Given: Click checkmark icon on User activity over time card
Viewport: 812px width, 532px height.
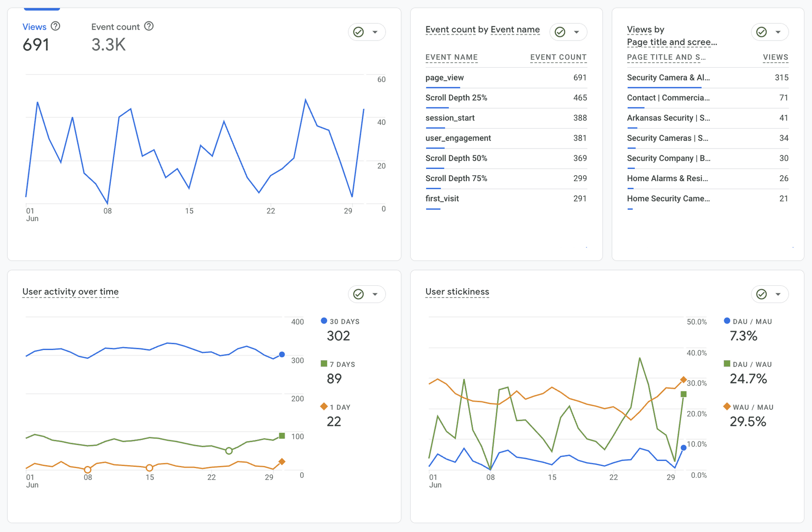Looking at the screenshot, I should pyautogui.click(x=359, y=294).
